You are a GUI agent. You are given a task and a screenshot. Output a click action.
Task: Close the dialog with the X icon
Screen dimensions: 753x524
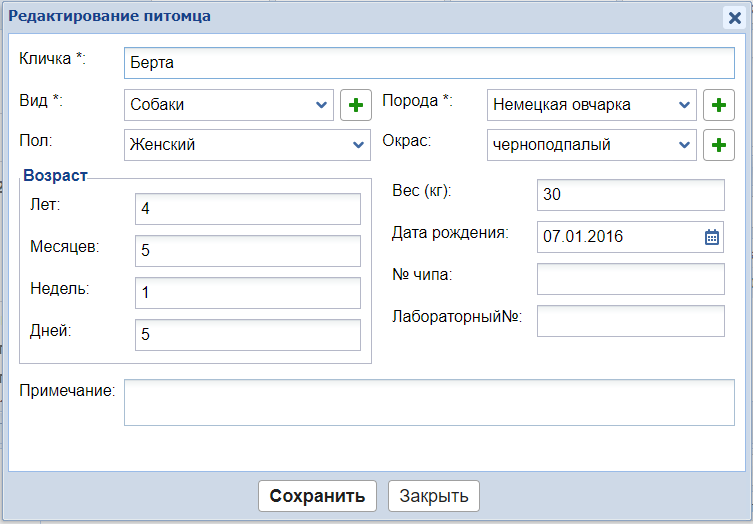coord(734,17)
